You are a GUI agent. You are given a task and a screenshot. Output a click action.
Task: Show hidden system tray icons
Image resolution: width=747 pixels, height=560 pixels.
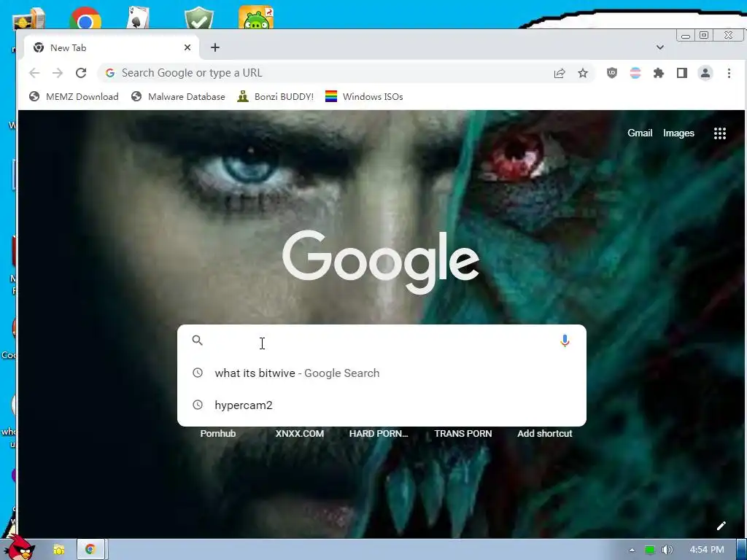pyautogui.click(x=632, y=550)
